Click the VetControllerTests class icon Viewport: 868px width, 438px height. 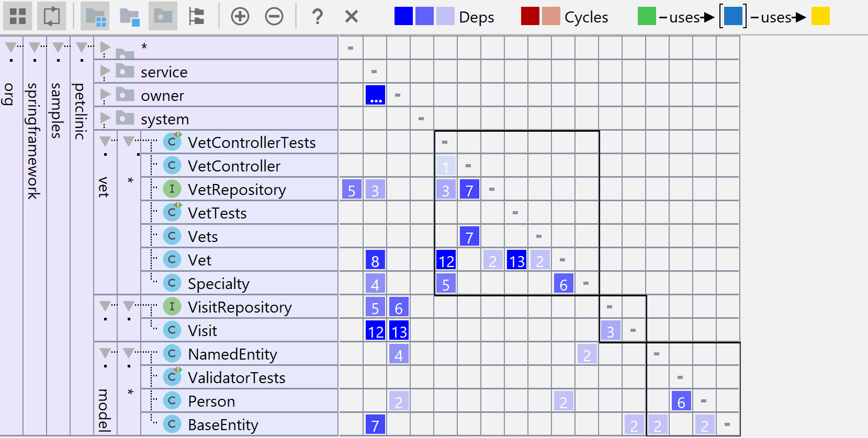click(172, 142)
